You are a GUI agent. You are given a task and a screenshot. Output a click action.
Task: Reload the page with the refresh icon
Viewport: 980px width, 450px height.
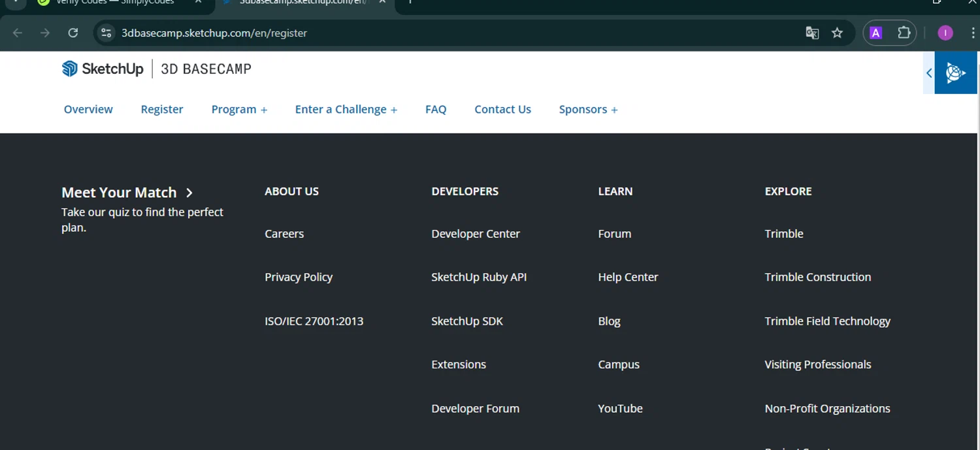click(73, 33)
